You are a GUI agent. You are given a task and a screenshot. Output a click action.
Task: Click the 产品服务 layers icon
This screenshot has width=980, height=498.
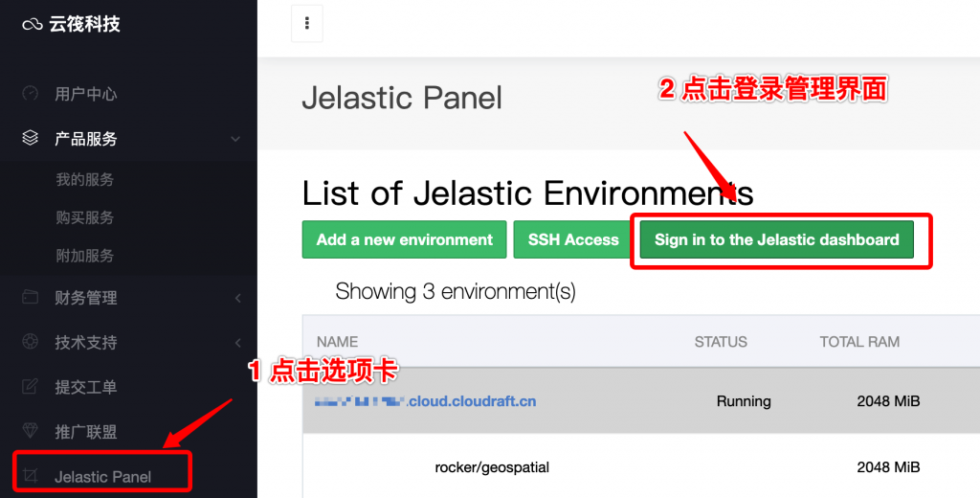pyautogui.click(x=31, y=139)
